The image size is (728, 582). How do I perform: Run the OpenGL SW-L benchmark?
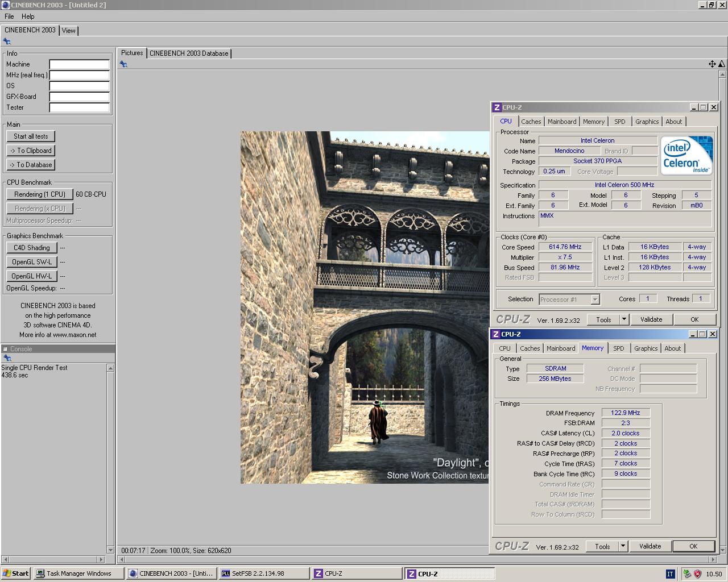click(x=32, y=262)
